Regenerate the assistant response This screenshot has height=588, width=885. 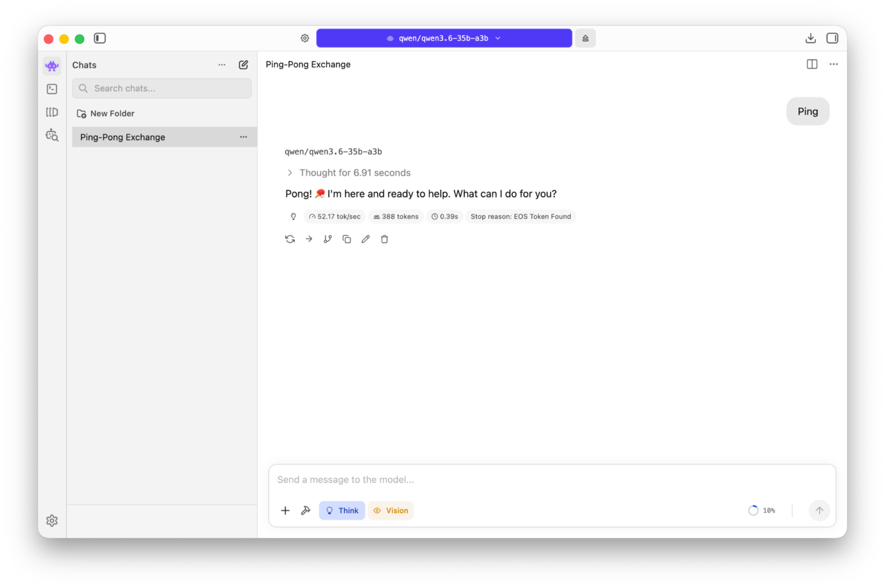[290, 239]
